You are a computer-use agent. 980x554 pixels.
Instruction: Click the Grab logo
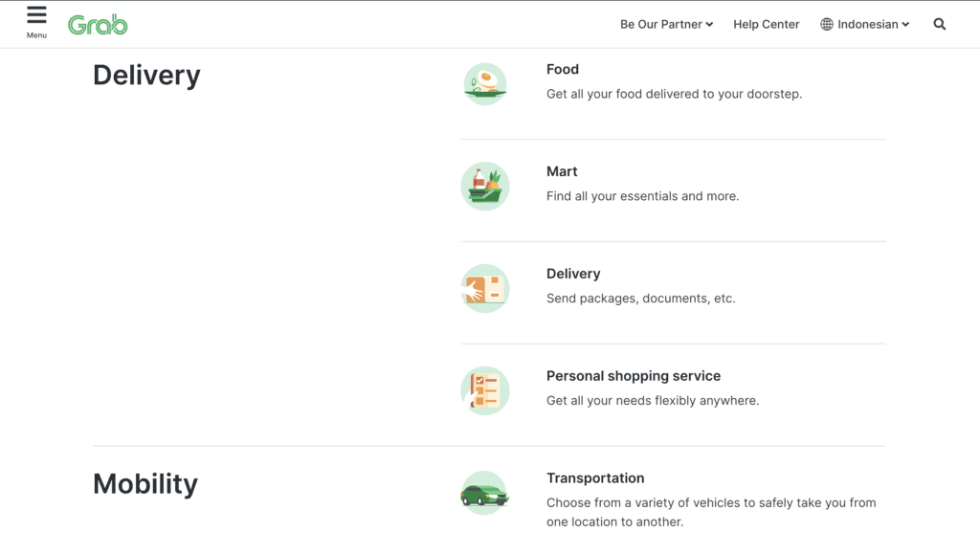coord(98,25)
